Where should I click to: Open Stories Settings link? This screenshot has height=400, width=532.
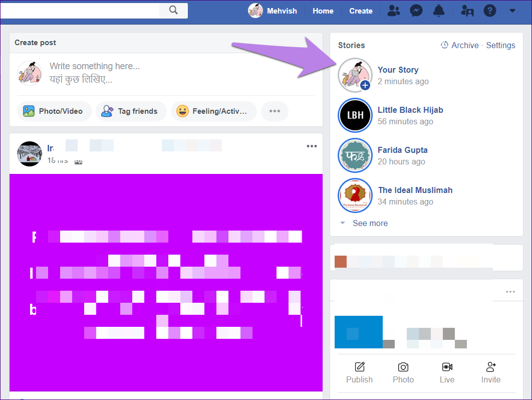tap(500, 45)
